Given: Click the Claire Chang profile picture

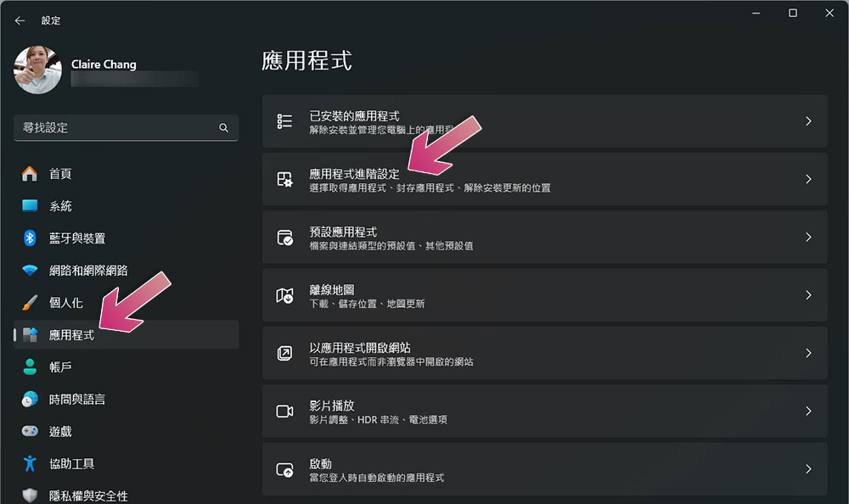Looking at the screenshot, I should click(x=38, y=70).
